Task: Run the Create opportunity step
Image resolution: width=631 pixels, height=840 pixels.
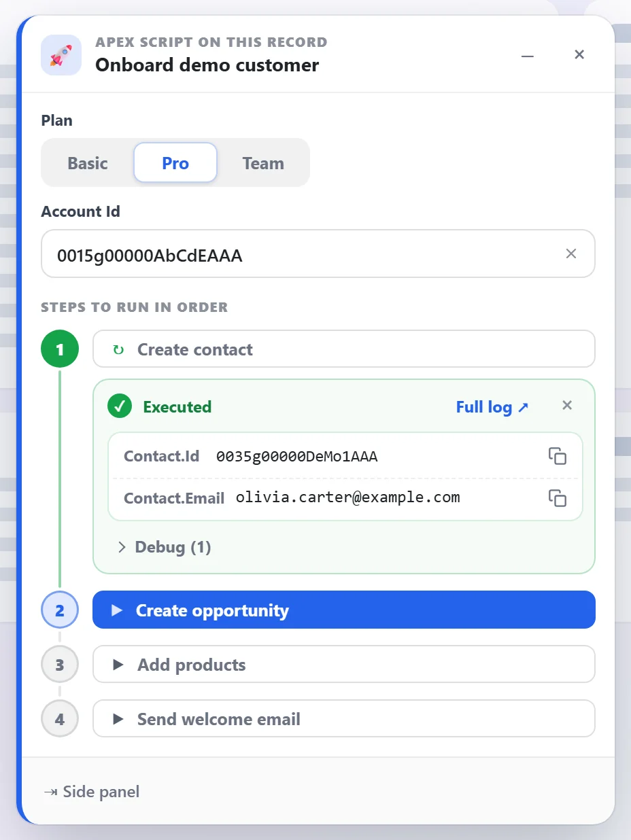Action: (x=344, y=610)
